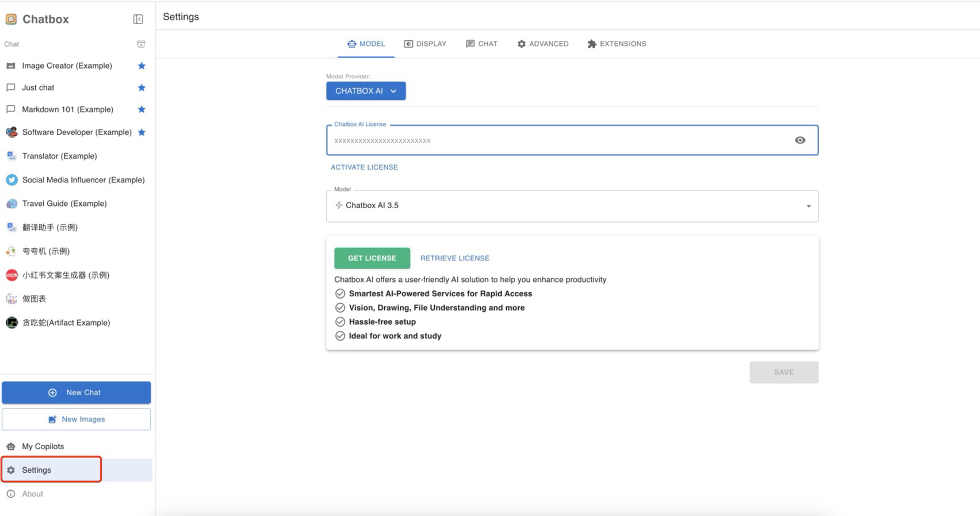Image resolution: width=980 pixels, height=516 pixels.
Task: Click the My Copilots robot icon
Action: tap(11, 446)
